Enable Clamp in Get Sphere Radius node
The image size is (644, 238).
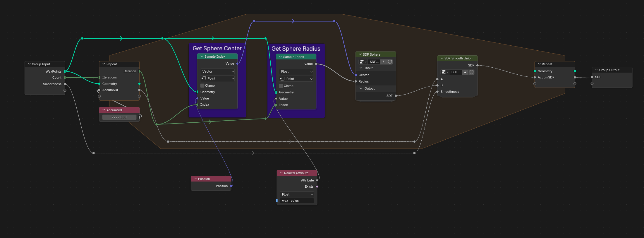point(281,86)
